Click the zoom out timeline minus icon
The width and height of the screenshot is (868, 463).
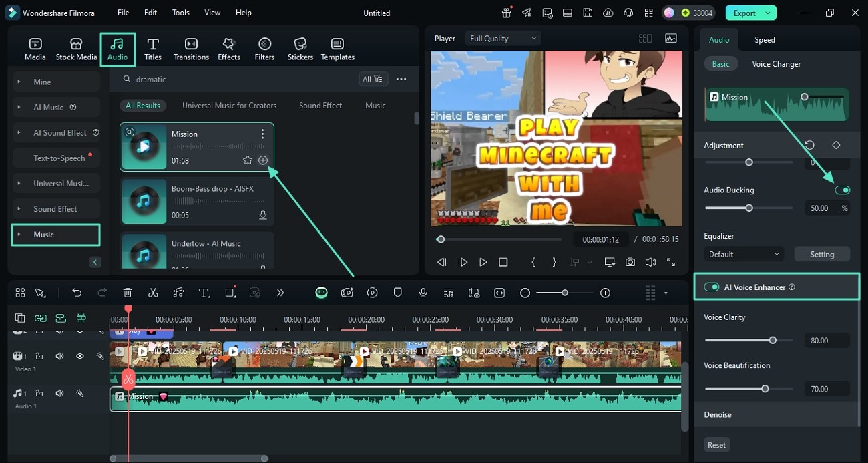525,293
